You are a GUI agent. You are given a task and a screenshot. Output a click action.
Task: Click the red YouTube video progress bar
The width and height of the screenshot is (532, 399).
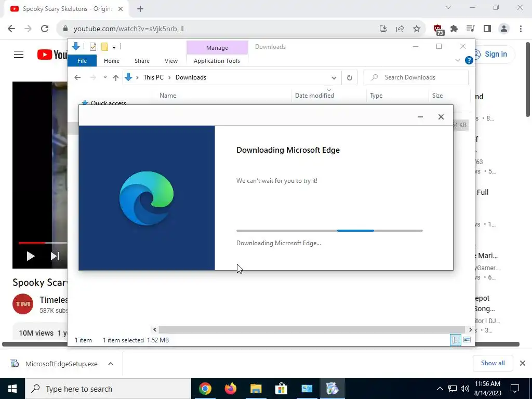point(31,243)
